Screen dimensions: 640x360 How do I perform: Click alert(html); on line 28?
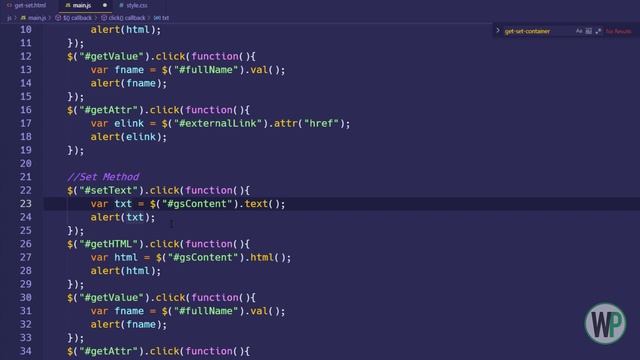pyautogui.click(x=126, y=271)
